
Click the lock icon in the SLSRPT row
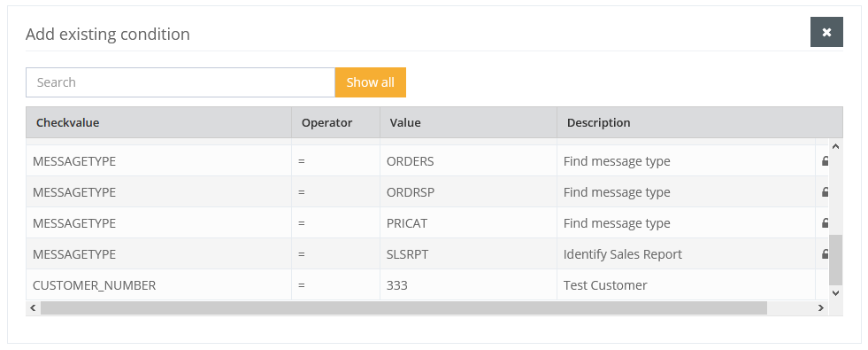825,254
